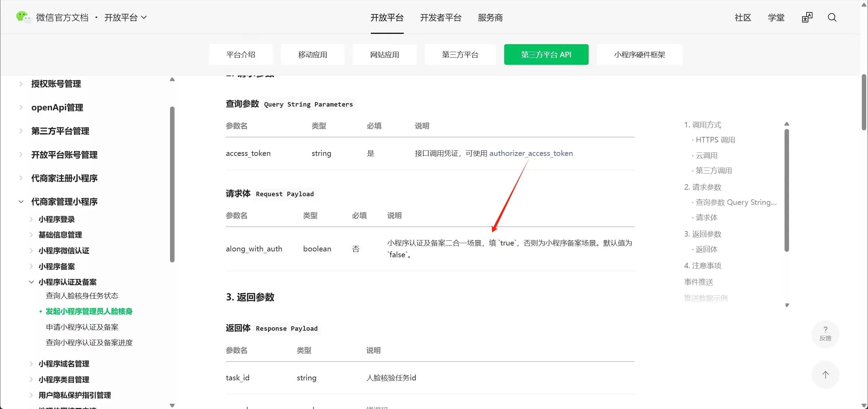Click the feedback question mark button
Viewport: 868px width, 409px height.
point(825,333)
